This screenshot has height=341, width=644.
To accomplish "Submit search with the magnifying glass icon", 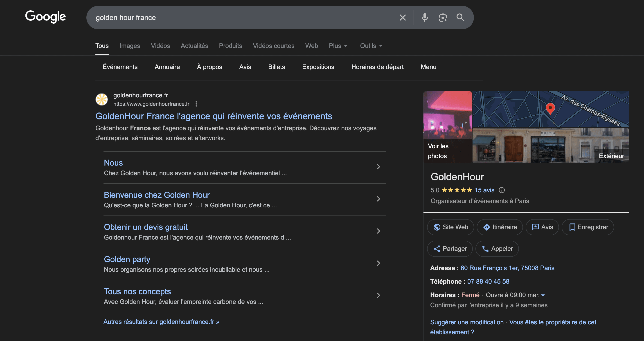I will tap(460, 18).
